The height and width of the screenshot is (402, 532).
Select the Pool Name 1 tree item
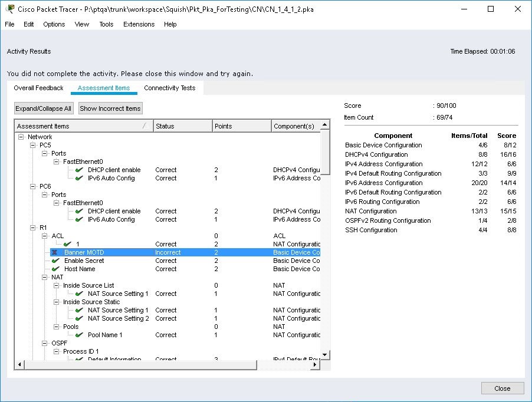tap(105, 335)
